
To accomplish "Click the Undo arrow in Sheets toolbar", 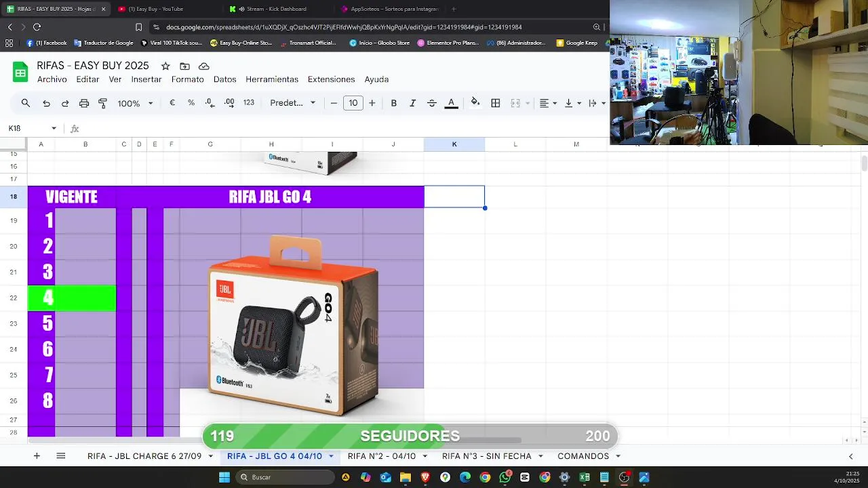I will pyautogui.click(x=46, y=103).
